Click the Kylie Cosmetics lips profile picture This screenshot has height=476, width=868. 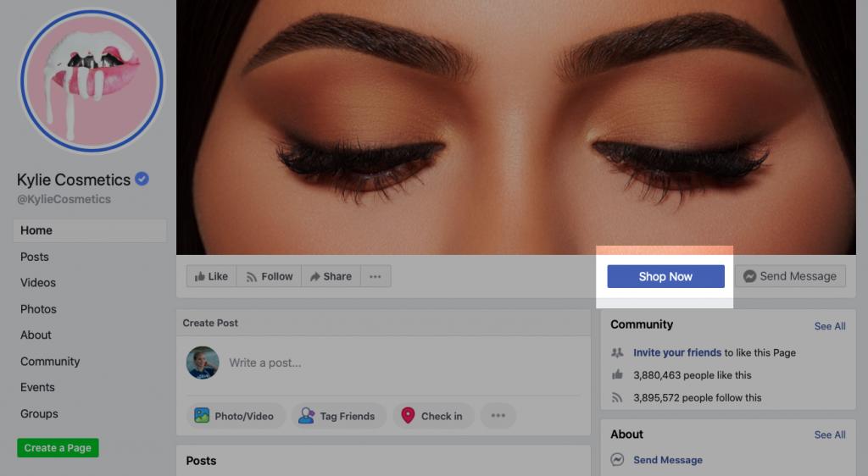[x=92, y=81]
